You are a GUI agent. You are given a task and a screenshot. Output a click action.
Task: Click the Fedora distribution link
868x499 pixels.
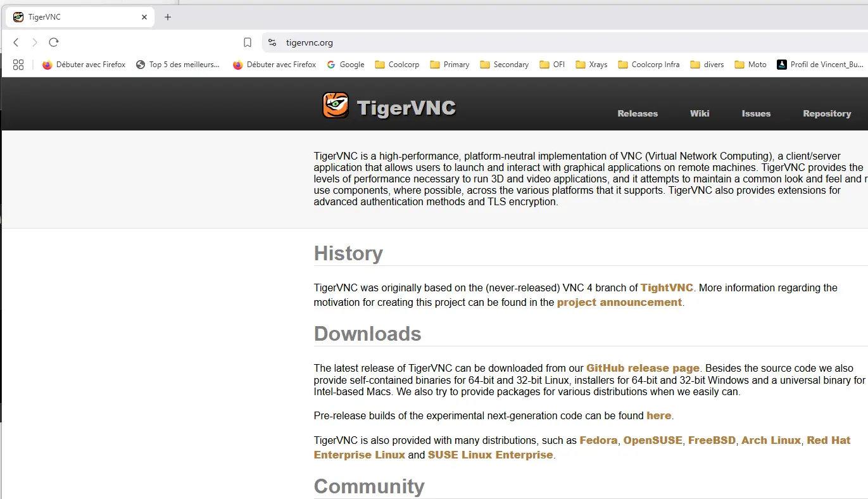pyautogui.click(x=598, y=440)
